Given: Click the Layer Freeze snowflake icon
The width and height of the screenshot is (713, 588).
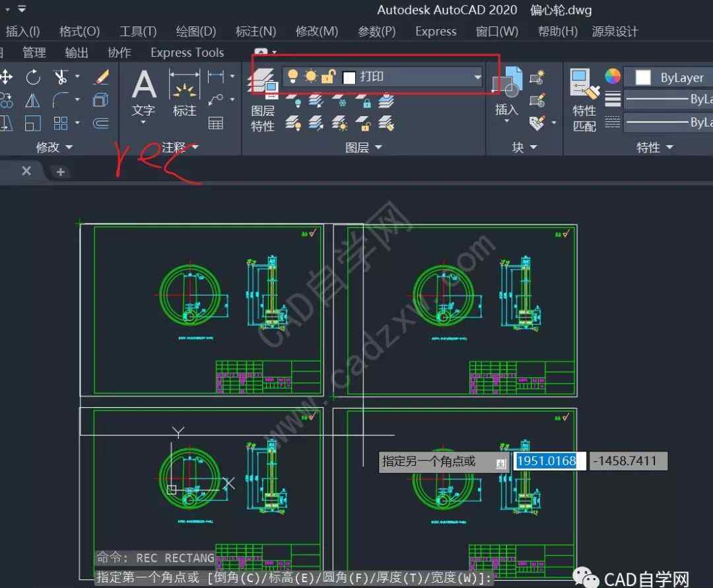Looking at the screenshot, I should (339, 100).
